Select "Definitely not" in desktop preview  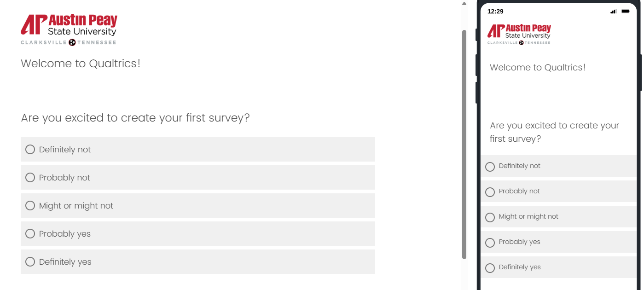(30, 150)
